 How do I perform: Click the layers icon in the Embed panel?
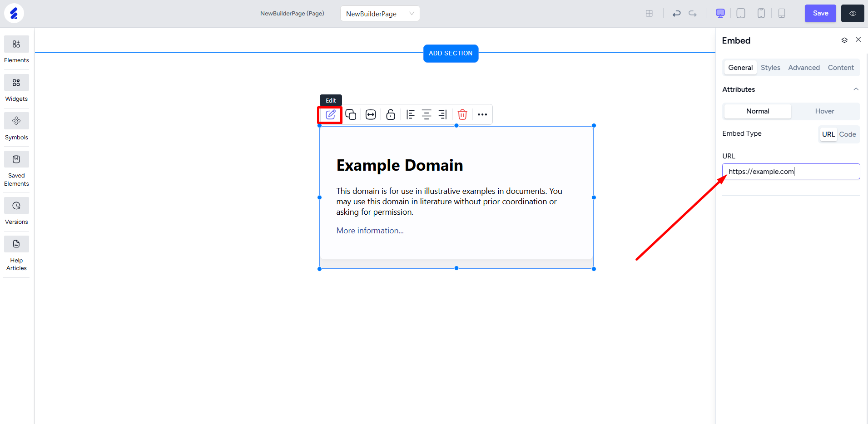(844, 40)
